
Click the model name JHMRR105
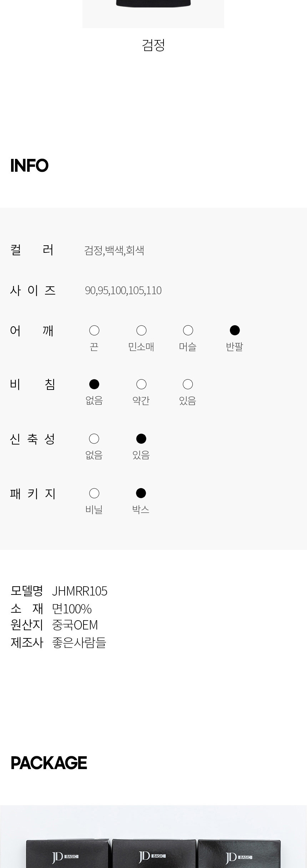pos(80,591)
